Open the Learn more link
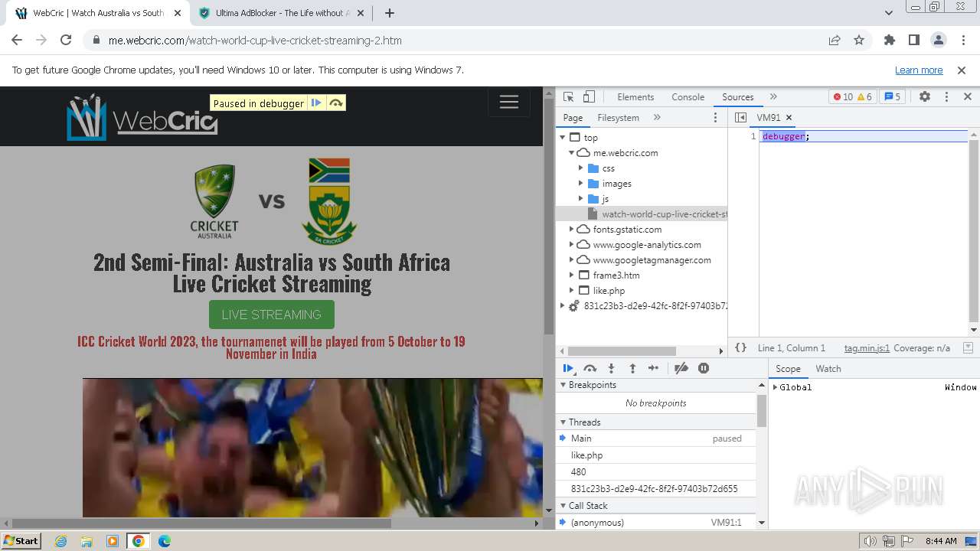 (x=919, y=70)
